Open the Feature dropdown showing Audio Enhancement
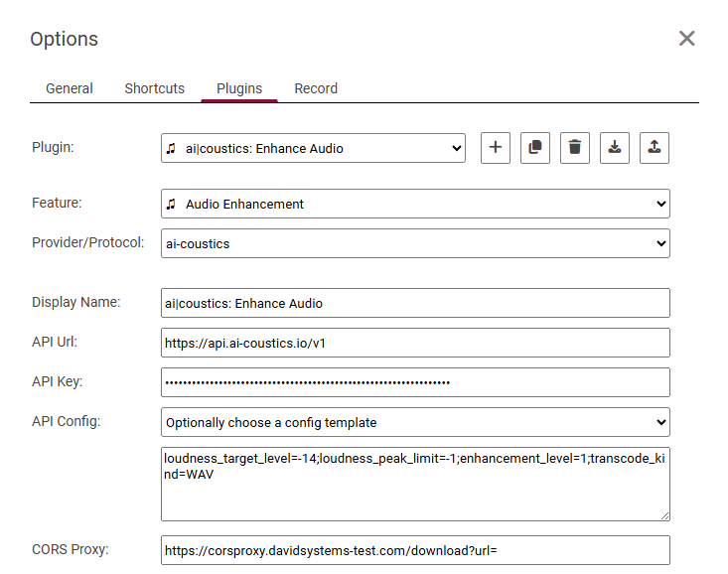 tap(415, 204)
